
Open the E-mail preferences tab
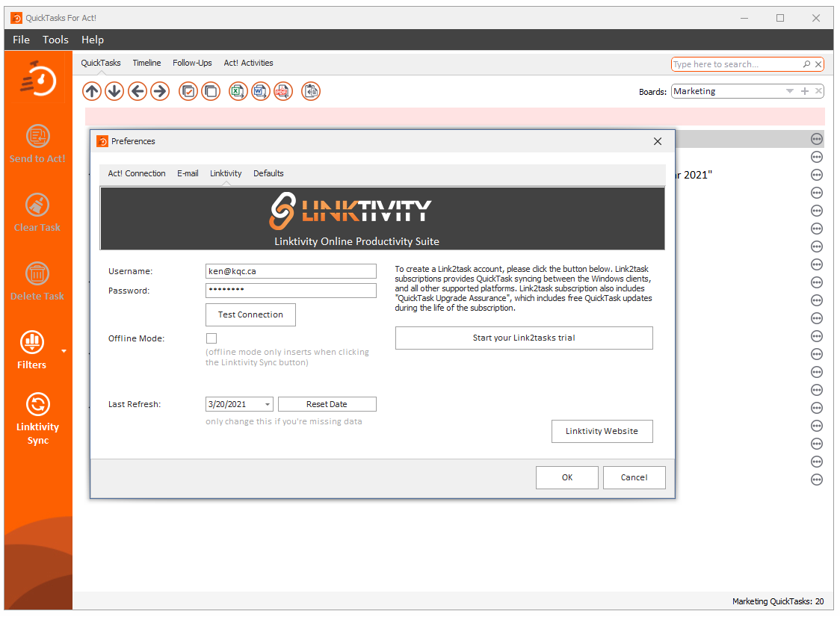[x=188, y=173]
